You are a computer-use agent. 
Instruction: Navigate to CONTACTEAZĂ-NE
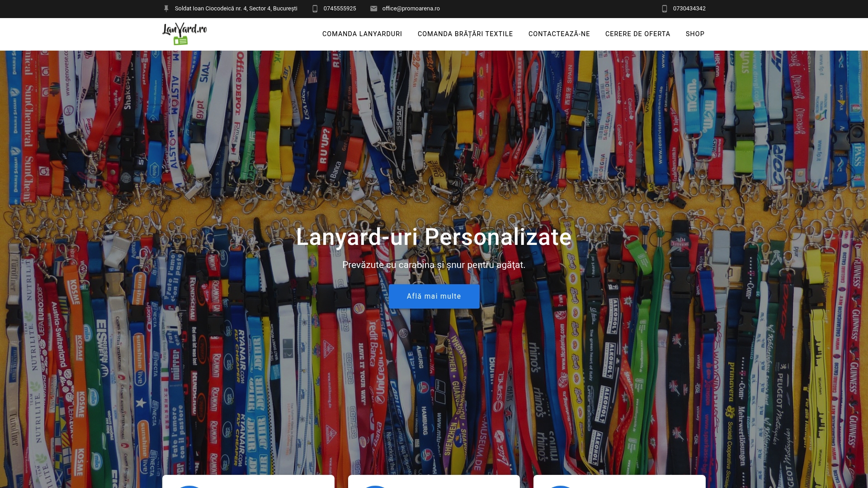(x=559, y=34)
